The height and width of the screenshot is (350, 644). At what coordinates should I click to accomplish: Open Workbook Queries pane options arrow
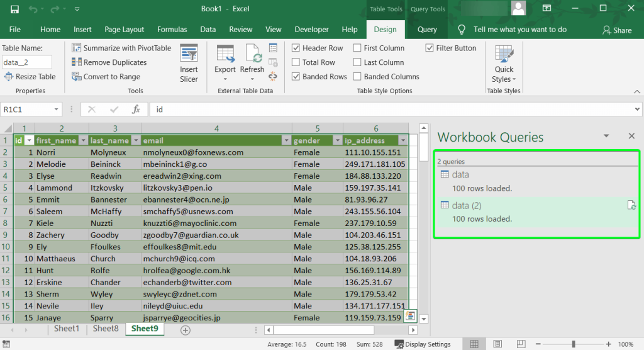tap(606, 136)
